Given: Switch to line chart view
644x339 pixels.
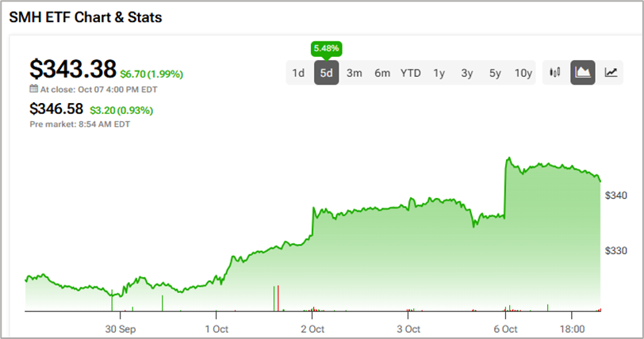Looking at the screenshot, I should pyautogui.click(x=611, y=73).
